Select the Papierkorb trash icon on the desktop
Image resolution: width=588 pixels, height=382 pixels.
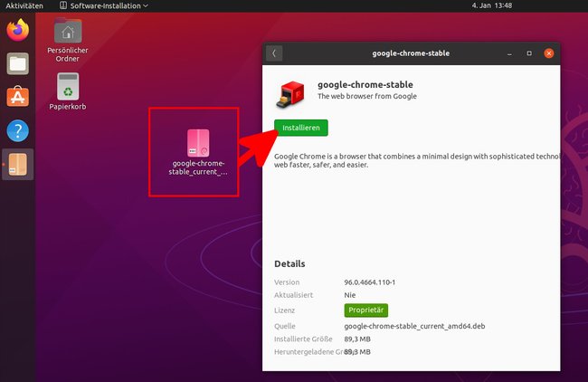click(68, 91)
